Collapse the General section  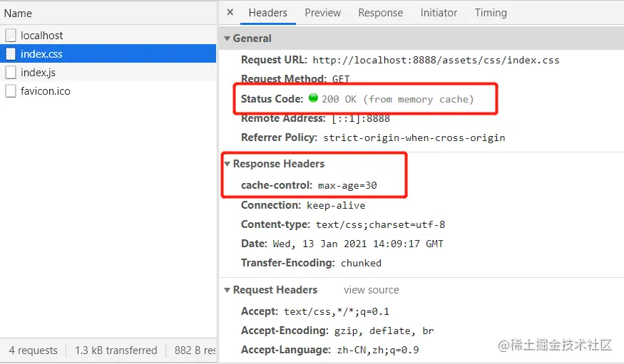click(227, 38)
